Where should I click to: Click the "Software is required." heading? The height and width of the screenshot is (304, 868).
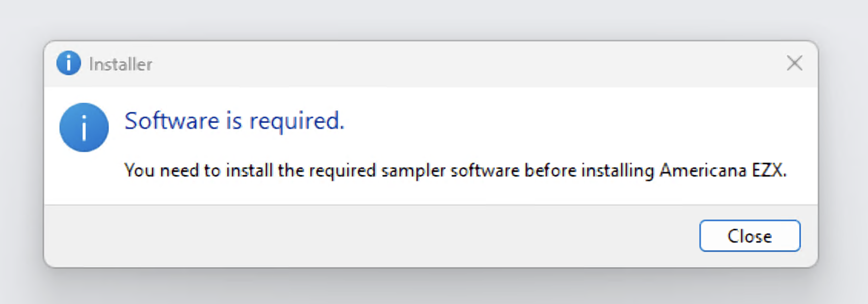click(234, 120)
